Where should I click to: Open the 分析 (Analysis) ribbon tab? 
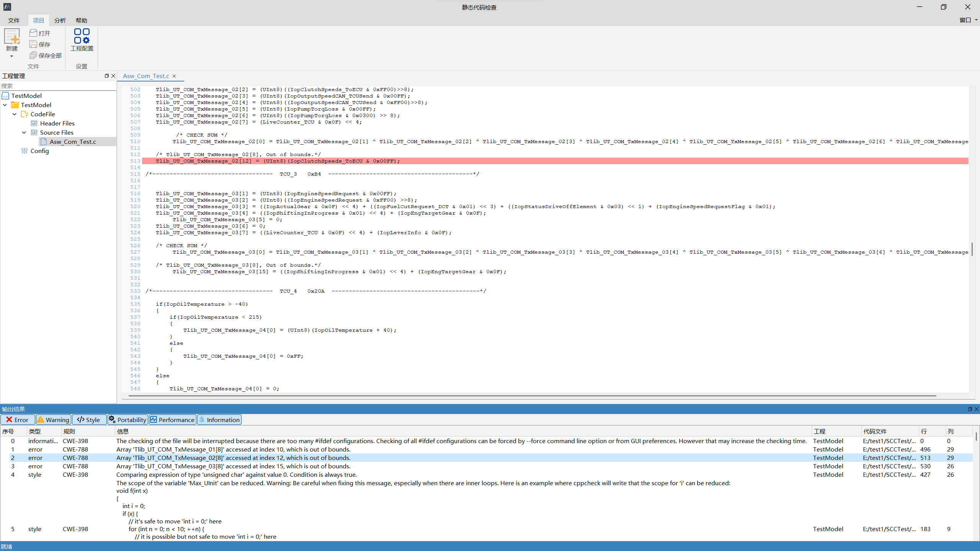(x=60, y=20)
